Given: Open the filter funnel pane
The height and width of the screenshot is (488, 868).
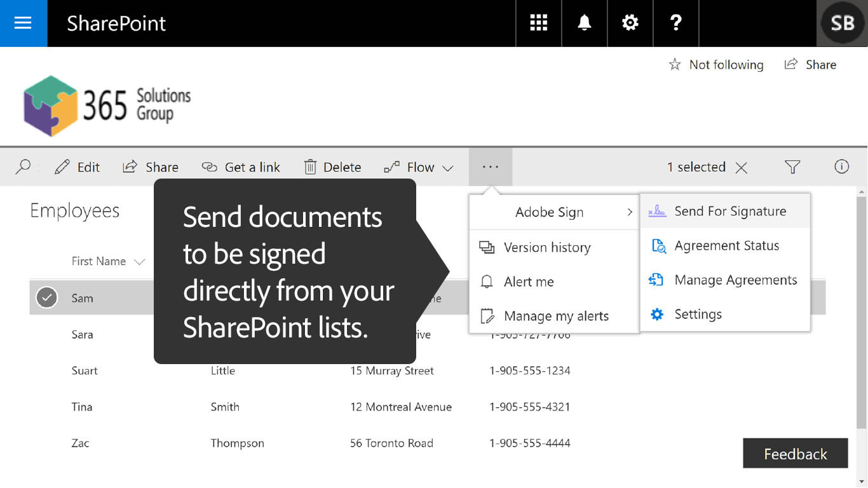Looking at the screenshot, I should (792, 167).
